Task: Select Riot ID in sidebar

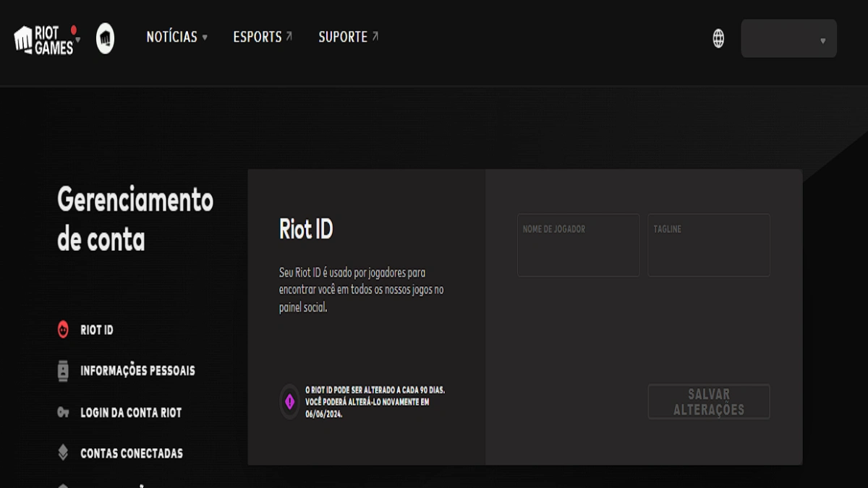Action: click(97, 330)
